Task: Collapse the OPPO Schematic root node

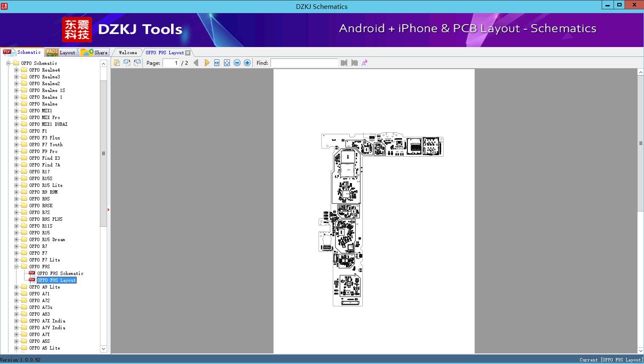Action: pos(8,63)
